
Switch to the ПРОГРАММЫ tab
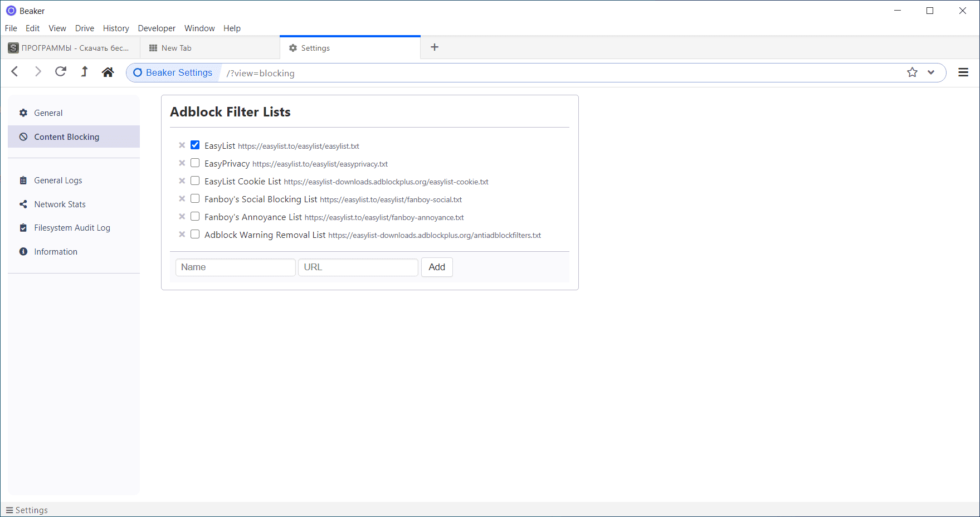tap(70, 48)
